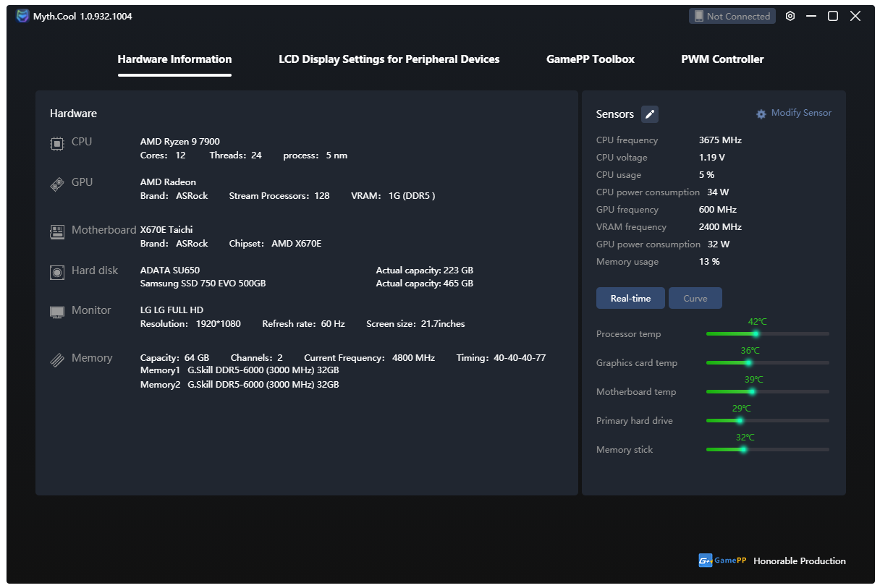Click the 600 MHz GPU frequency value
The height and width of the screenshot is (588, 880).
[x=718, y=210]
